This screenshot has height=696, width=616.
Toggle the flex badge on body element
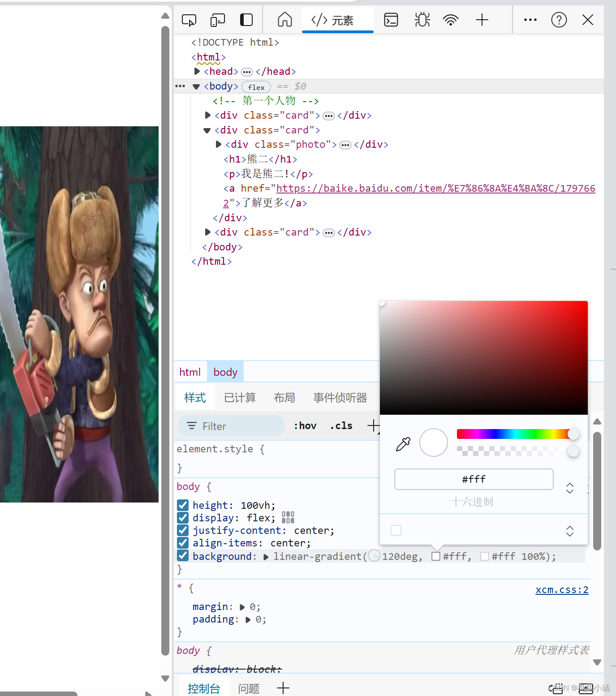pyautogui.click(x=256, y=87)
